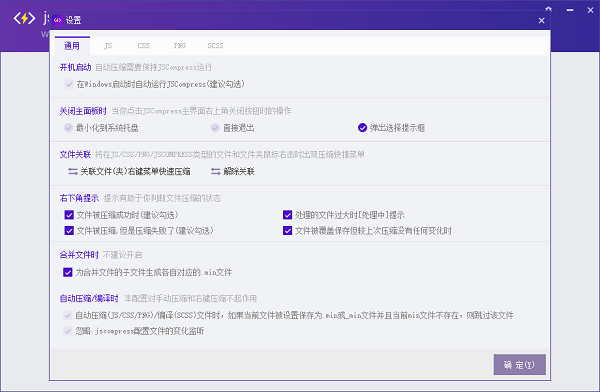The height and width of the screenshot is (392, 600).
Task: Click the 确定(Y) button
Action: click(519, 364)
